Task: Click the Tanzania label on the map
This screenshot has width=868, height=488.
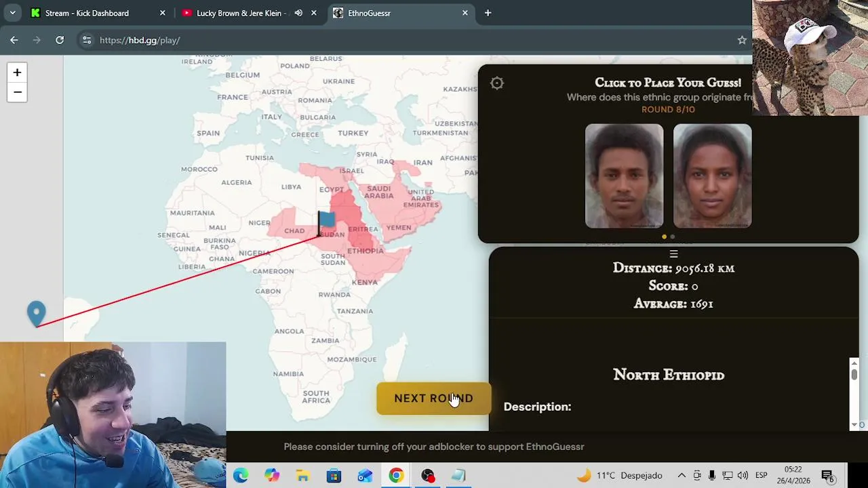Action: click(x=355, y=311)
